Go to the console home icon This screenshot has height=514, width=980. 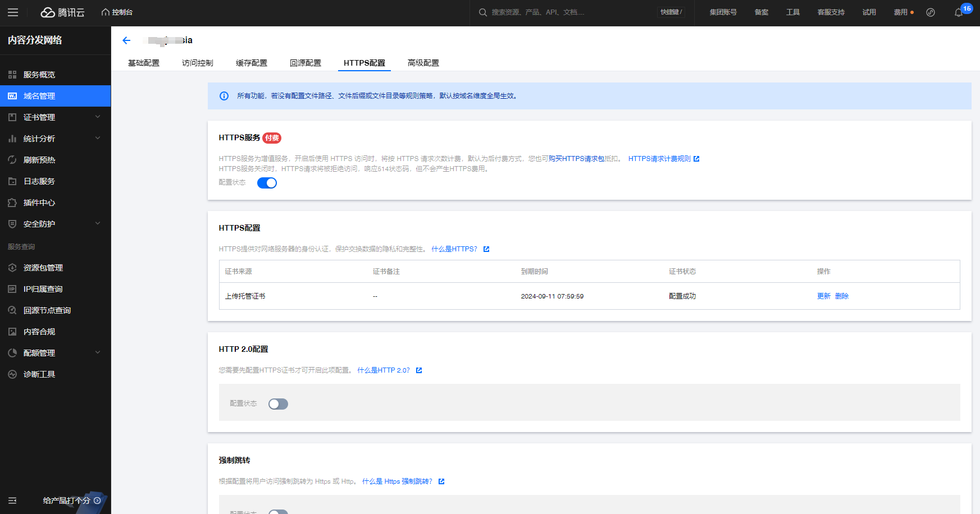(x=105, y=12)
